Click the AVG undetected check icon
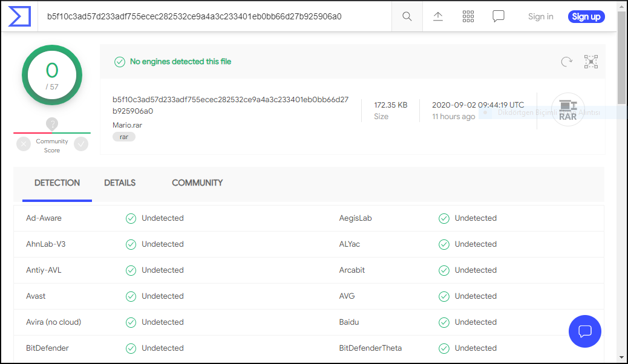 coord(443,296)
